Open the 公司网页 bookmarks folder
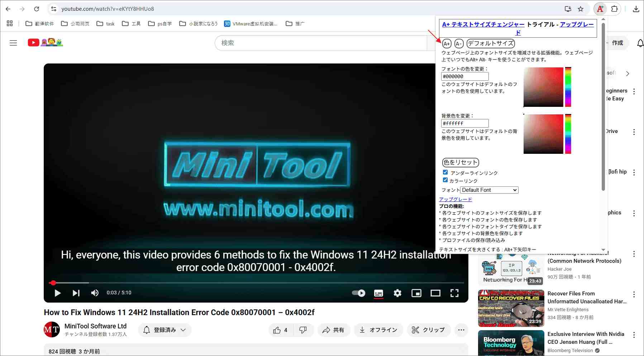 tap(75, 24)
